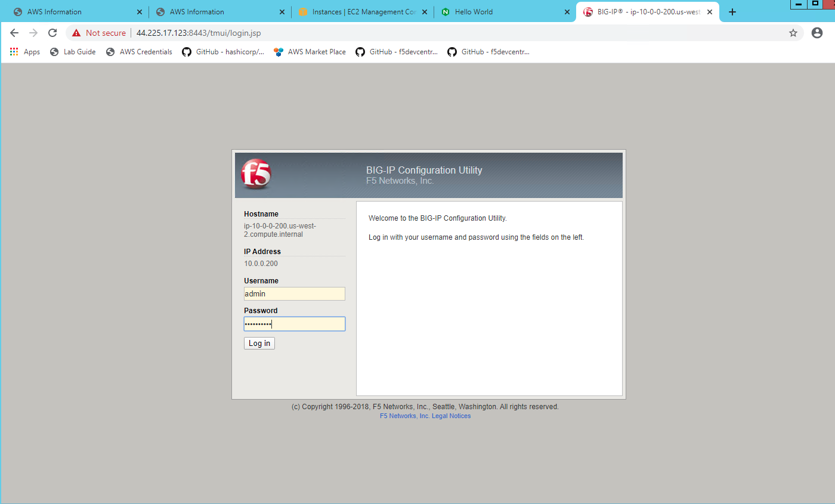Open a new tab with plus button
Viewport: 835px width, 504px height.
click(732, 12)
